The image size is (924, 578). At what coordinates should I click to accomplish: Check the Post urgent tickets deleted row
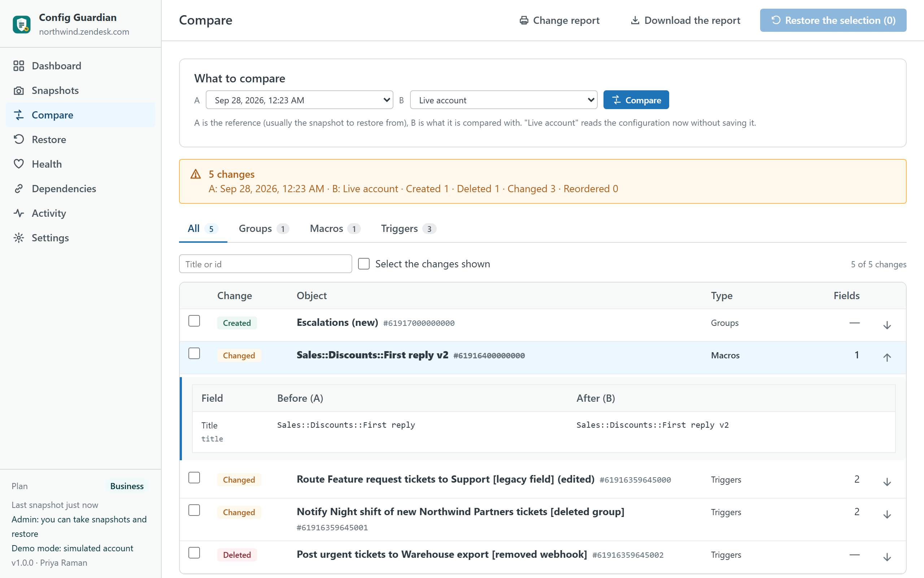coord(194,553)
